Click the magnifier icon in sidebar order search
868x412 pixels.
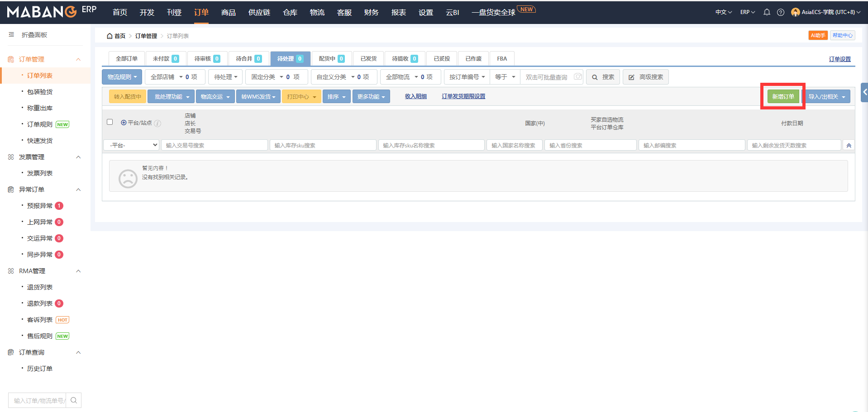coord(74,400)
